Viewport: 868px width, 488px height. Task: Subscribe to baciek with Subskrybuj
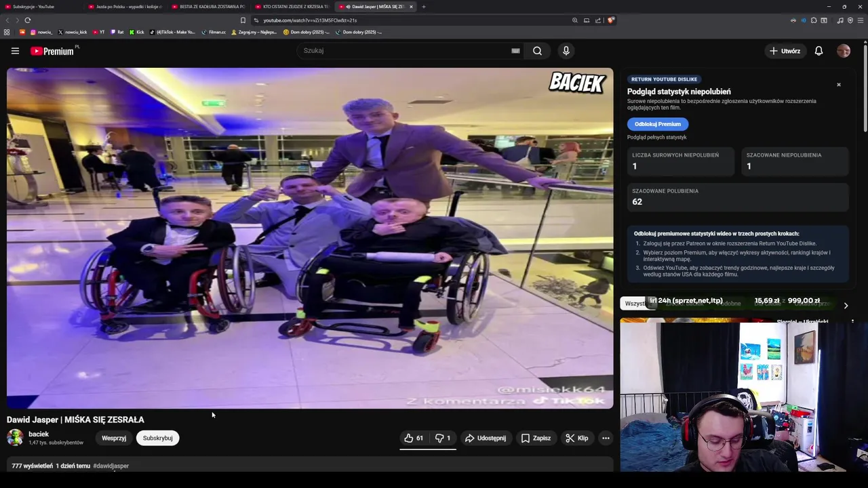coord(157,438)
